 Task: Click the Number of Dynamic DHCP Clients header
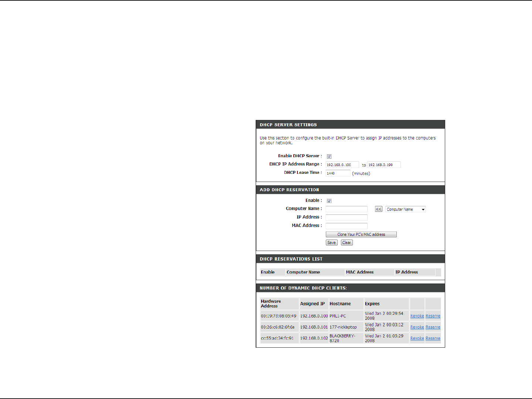click(350, 288)
